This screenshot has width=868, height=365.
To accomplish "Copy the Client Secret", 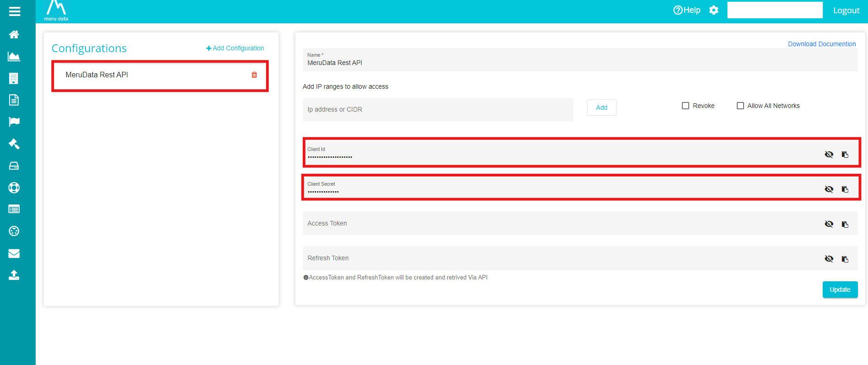I will click(x=845, y=189).
